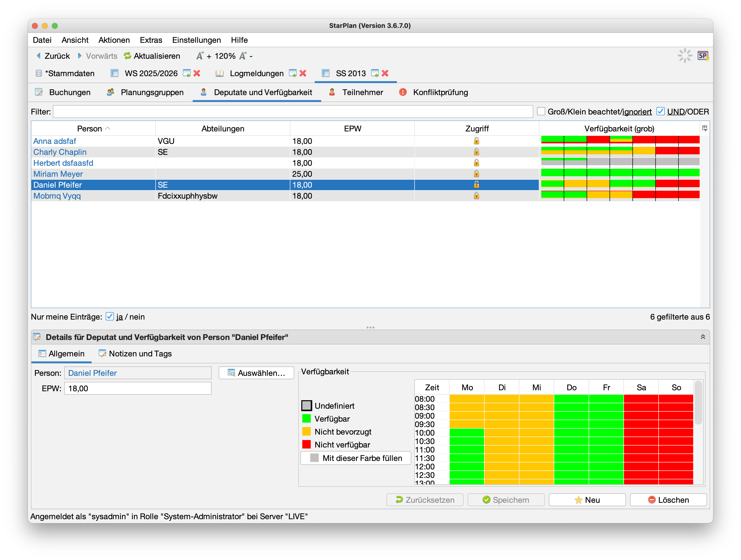Click the Zurück back arrow icon
This screenshot has height=560, width=741.
pos(39,56)
